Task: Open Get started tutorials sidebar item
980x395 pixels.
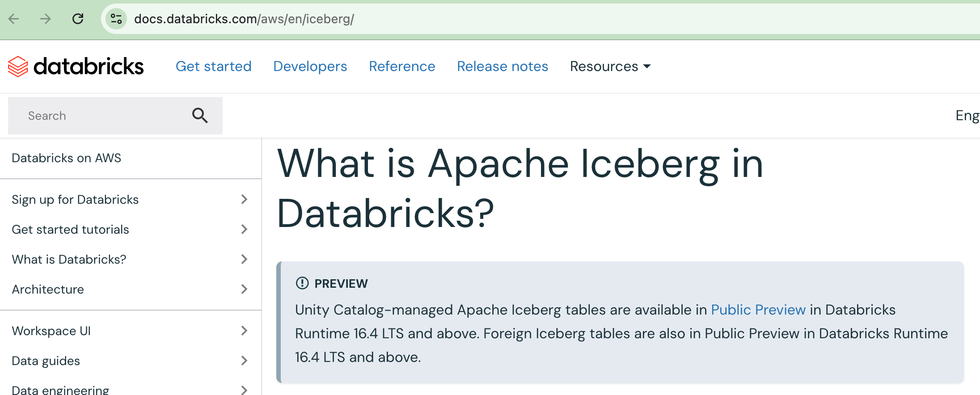Action: [x=70, y=230]
